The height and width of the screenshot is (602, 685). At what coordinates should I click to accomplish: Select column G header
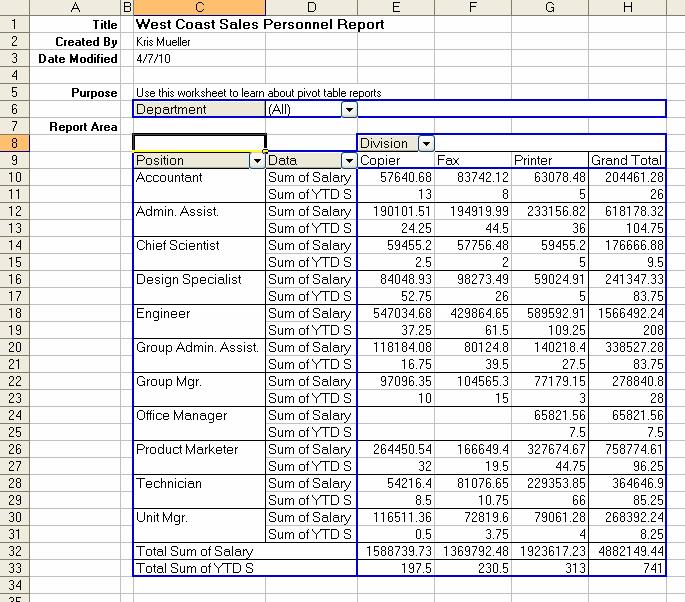pos(550,7)
